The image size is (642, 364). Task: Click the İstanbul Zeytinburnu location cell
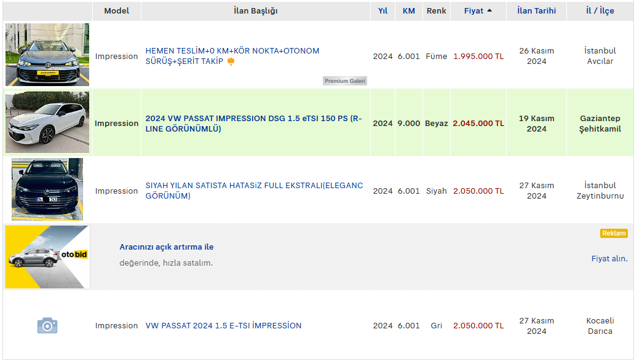tap(600, 191)
